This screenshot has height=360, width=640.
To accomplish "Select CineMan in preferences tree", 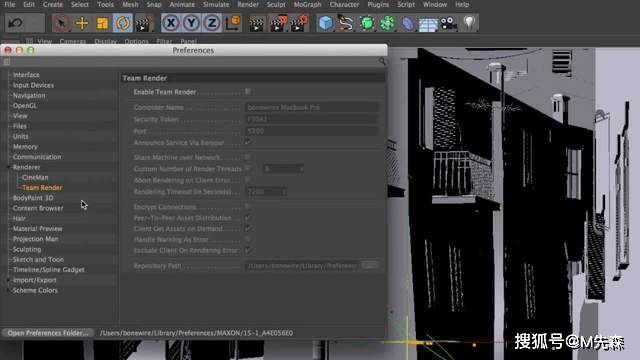I will click(35, 178).
